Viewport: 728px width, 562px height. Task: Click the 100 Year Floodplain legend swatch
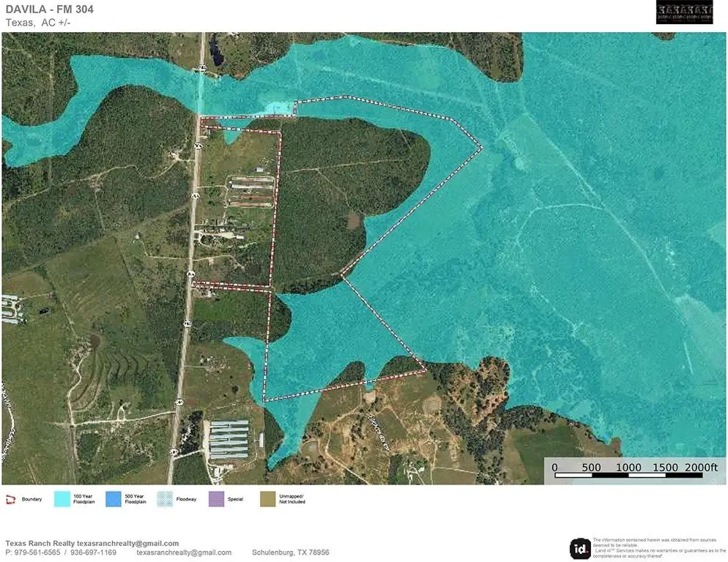coord(62,499)
